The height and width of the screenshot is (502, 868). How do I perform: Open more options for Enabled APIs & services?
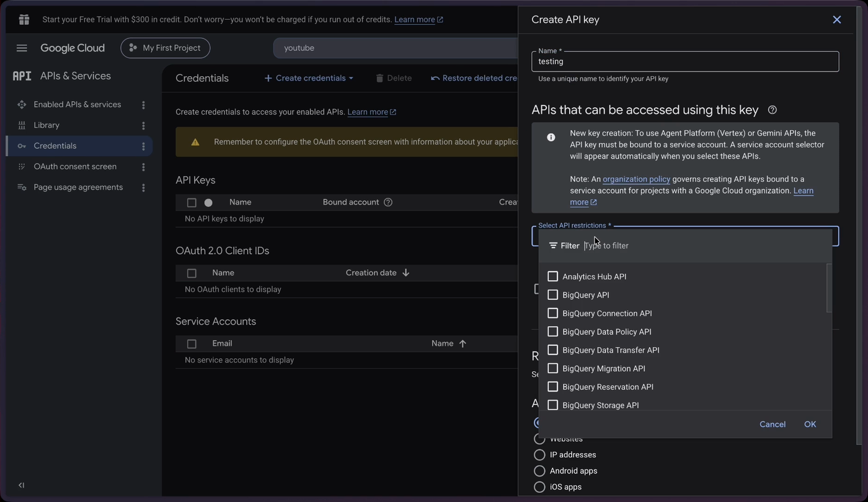(x=143, y=105)
